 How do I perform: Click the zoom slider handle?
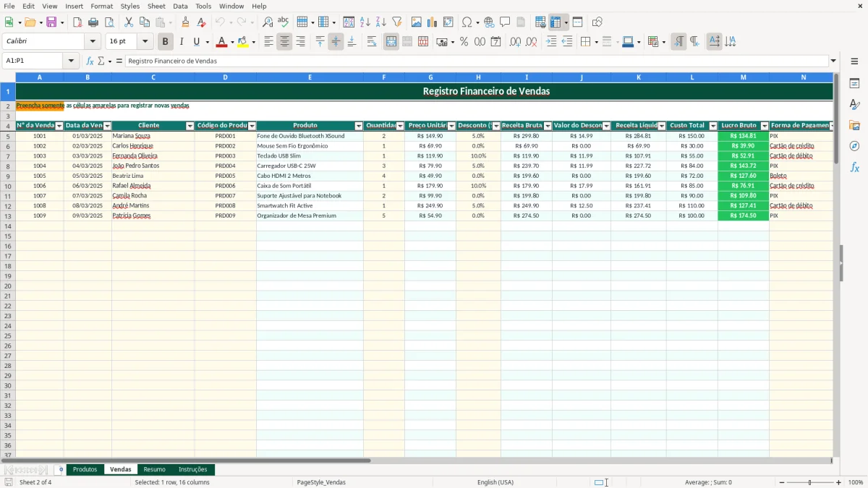tap(810, 482)
